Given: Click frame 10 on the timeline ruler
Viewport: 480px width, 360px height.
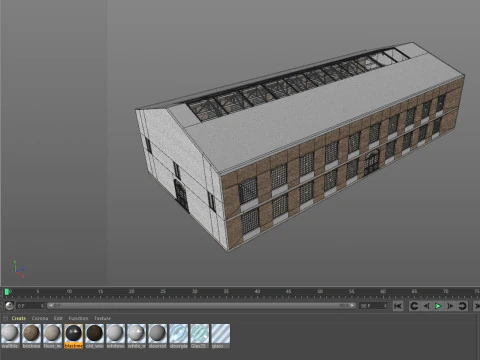Looking at the screenshot, I should [x=69, y=292].
